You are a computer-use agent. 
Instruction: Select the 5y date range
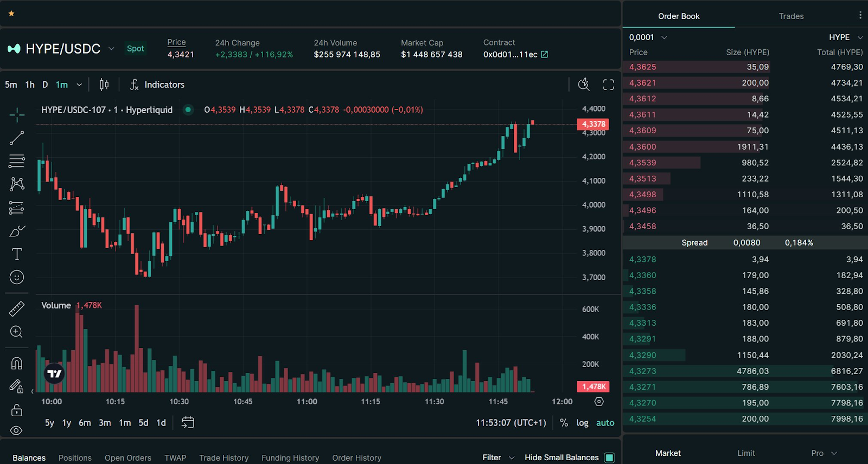point(49,423)
